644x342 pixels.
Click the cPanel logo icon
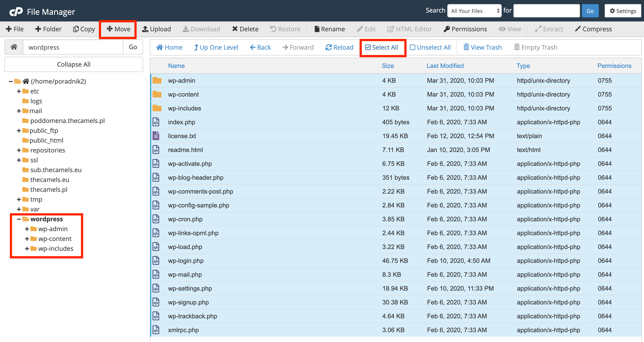point(16,11)
